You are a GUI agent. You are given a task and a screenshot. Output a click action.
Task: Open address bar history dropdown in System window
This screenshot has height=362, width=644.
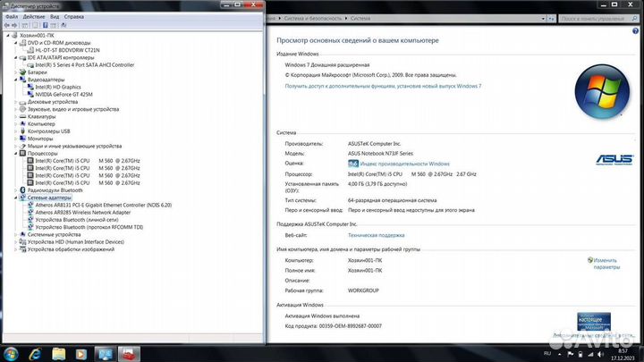pyautogui.click(x=543, y=19)
